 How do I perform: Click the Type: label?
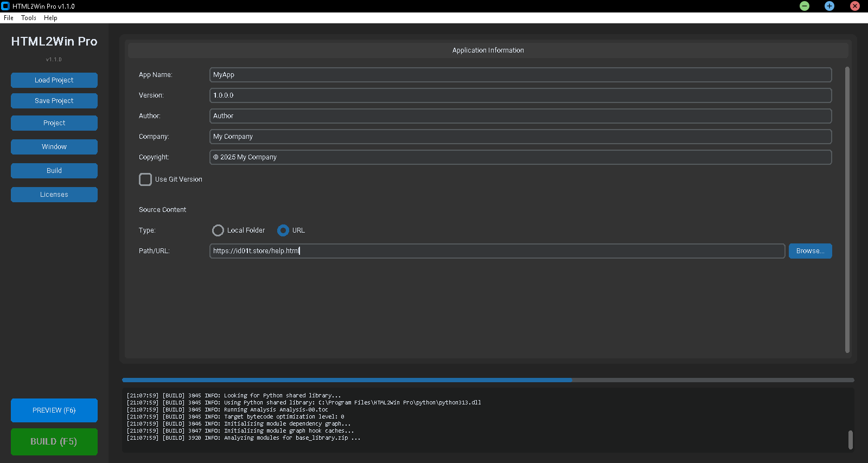(147, 230)
